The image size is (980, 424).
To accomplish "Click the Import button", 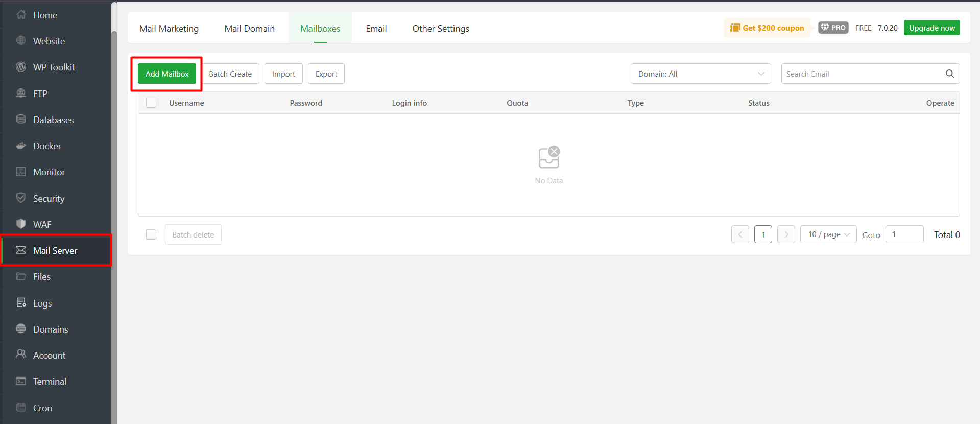I will (x=283, y=74).
